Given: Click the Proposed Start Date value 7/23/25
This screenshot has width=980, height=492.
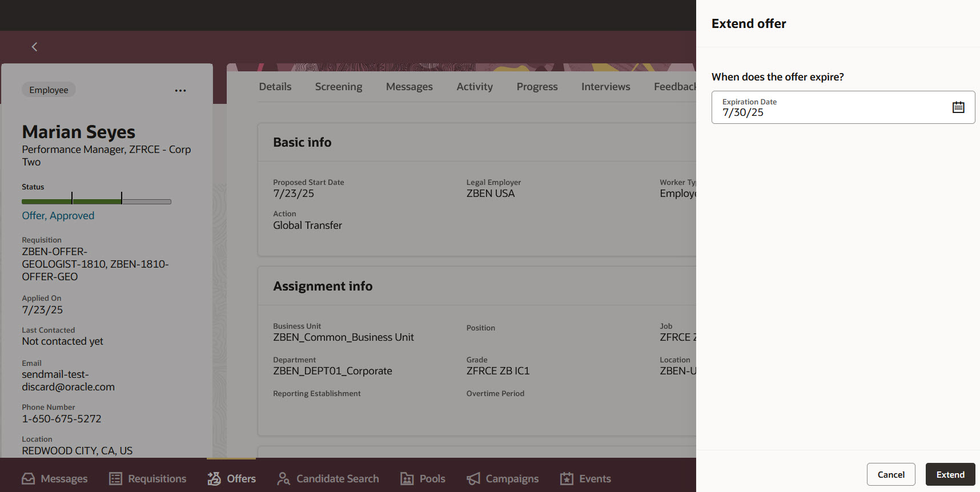Looking at the screenshot, I should [x=294, y=193].
